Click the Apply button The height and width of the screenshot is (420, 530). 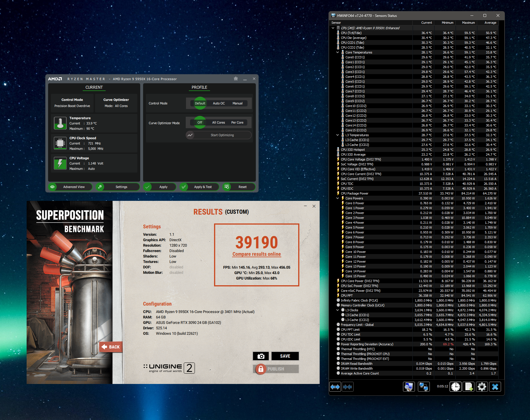tap(160, 187)
